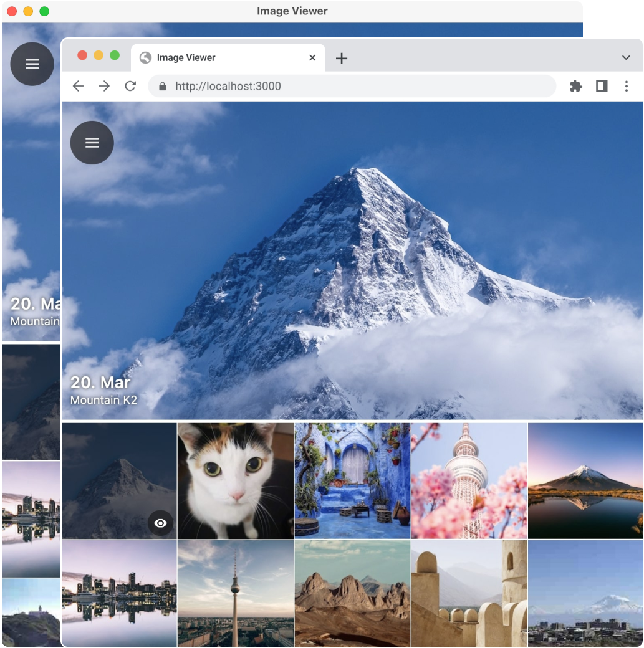Open the browser extensions puzzle icon

(x=575, y=86)
